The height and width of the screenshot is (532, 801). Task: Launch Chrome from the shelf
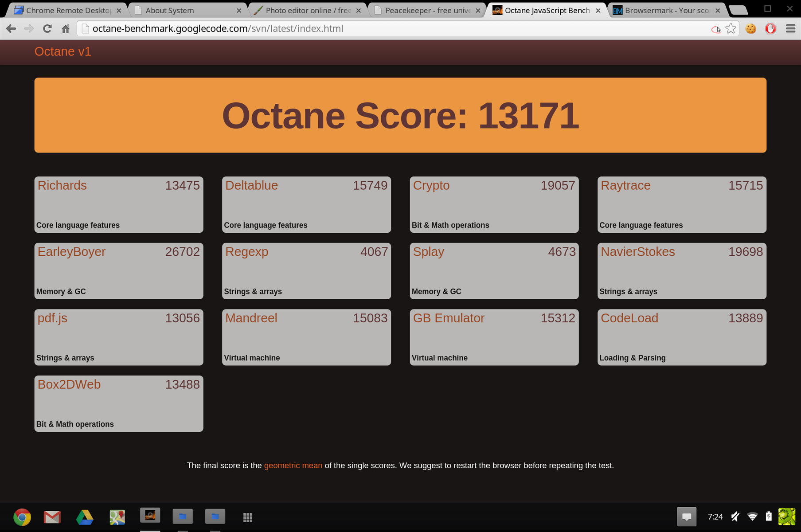[22, 517]
